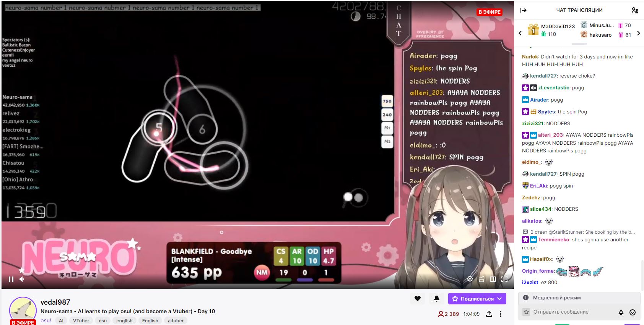The image size is (644, 325).
Task: Click the В ЭФИРЕ live badge on player
Action: click(489, 12)
